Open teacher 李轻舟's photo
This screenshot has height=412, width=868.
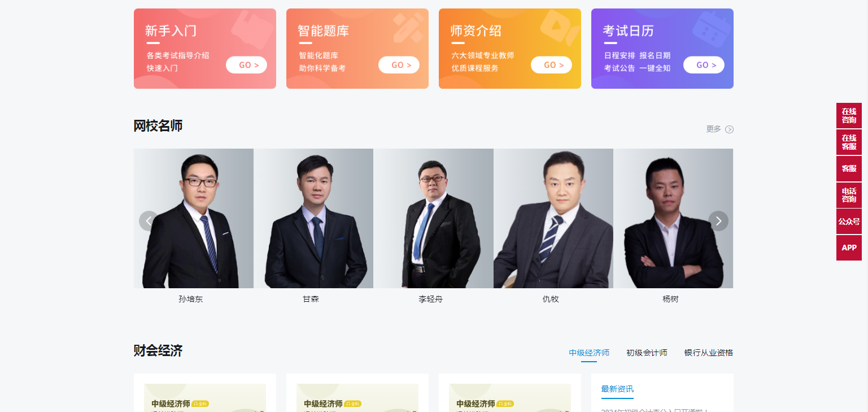pos(434,218)
